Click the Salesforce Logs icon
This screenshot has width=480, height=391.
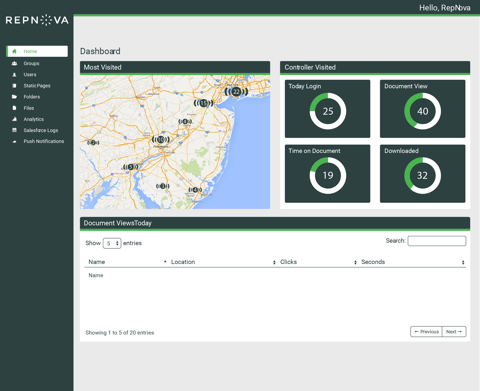point(14,130)
